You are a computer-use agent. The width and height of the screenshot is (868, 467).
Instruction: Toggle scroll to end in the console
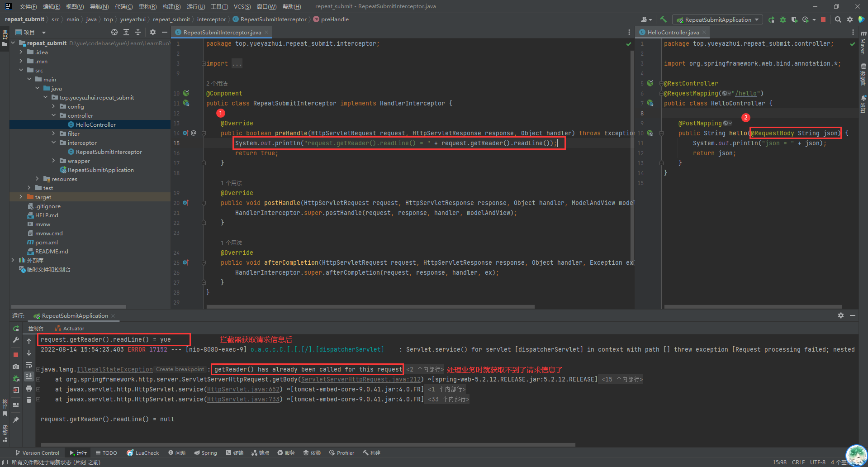29,376
